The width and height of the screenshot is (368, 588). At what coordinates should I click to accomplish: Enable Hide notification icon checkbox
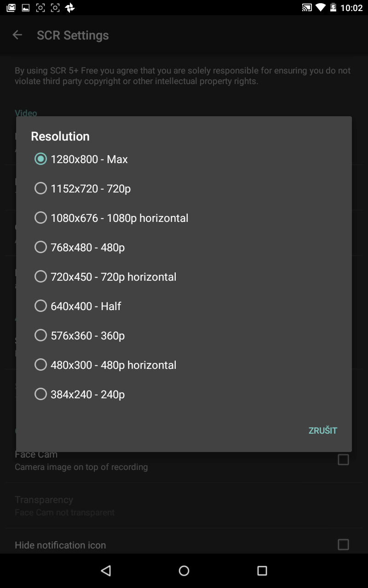tap(343, 544)
